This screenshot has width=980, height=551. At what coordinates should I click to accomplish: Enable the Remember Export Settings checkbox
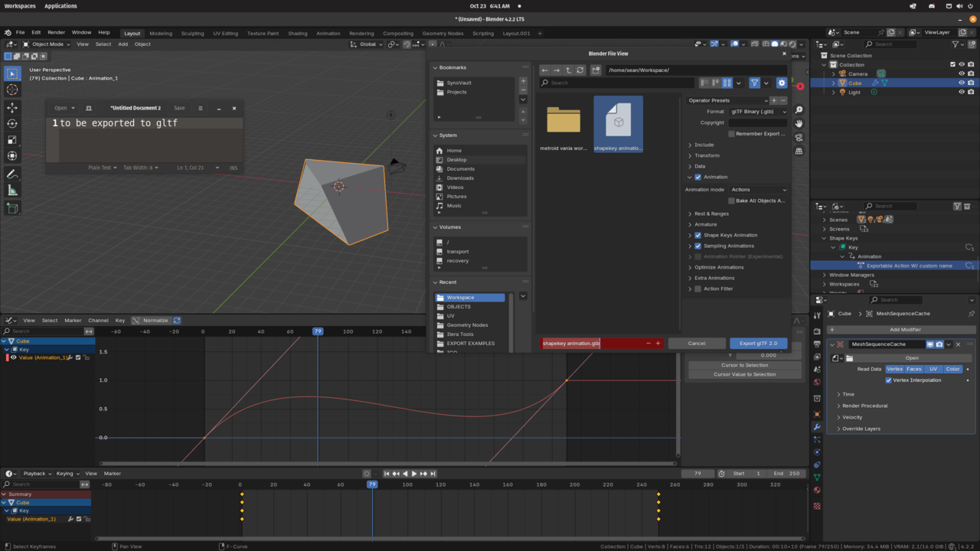(x=731, y=134)
